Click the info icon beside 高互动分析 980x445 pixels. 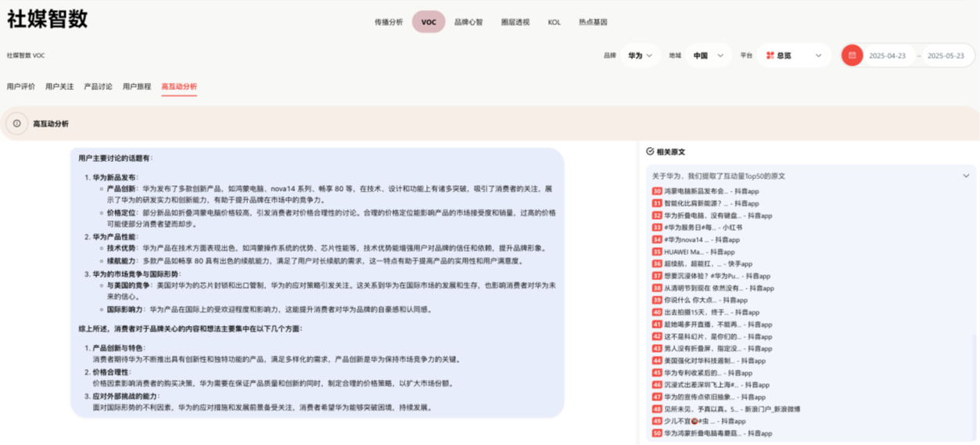coord(16,124)
